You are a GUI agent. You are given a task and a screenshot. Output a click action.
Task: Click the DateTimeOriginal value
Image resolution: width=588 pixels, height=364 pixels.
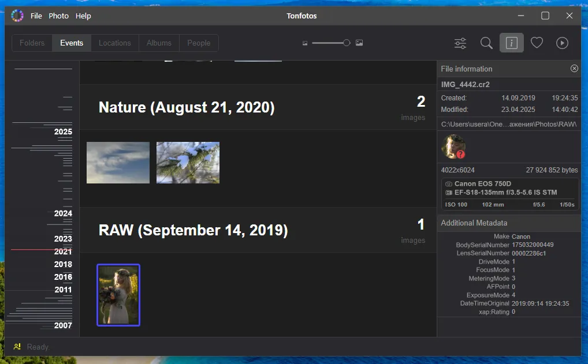point(541,303)
